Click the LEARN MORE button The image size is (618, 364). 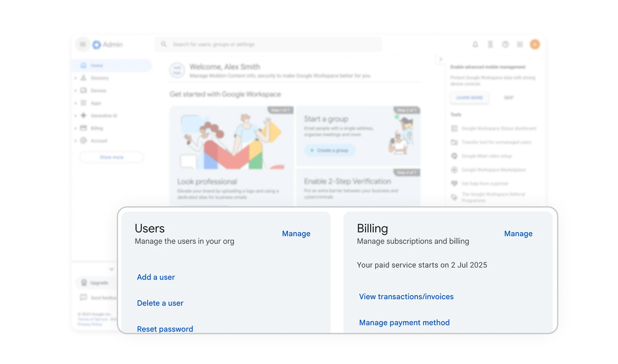click(470, 98)
